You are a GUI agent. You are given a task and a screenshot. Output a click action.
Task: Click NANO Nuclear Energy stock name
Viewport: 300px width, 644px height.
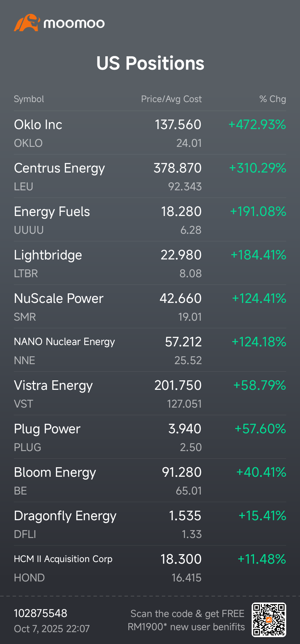point(64,342)
